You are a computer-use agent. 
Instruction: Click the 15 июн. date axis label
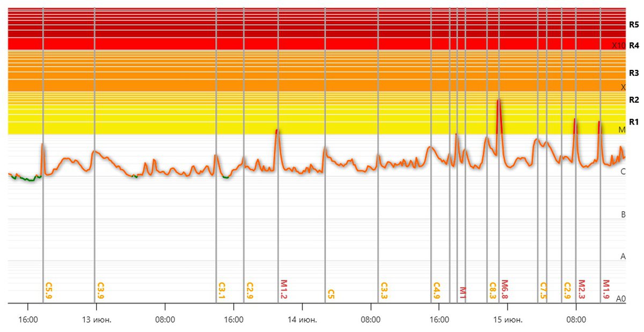(508, 320)
